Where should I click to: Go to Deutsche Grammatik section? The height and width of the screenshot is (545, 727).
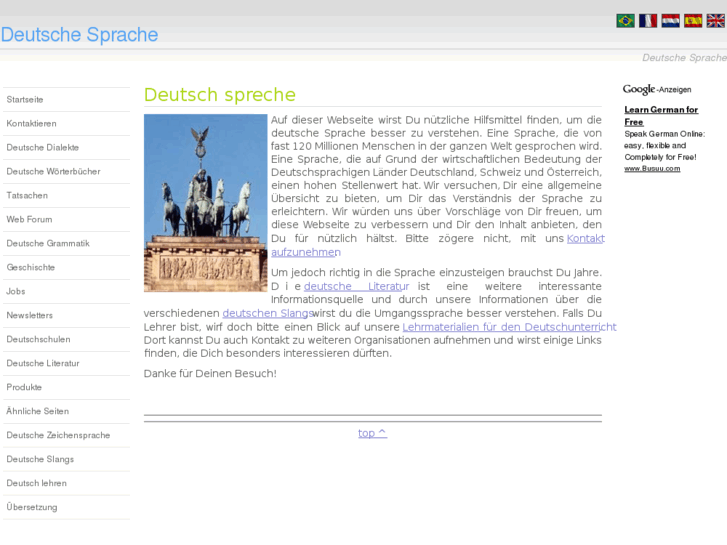point(66,244)
